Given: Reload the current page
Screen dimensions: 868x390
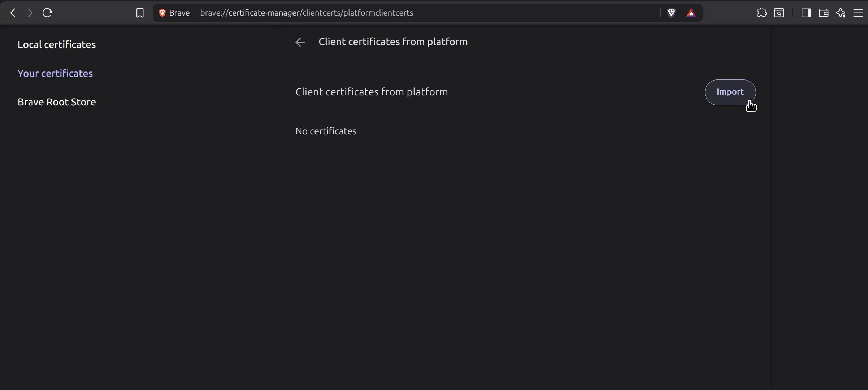Looking at the screenshot, I should 47,13.
